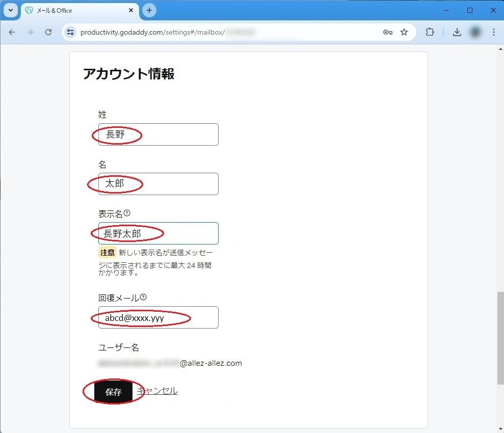Open the Chrome three-dot menu
Screen dimensions: 504x433
click(493, 32)
